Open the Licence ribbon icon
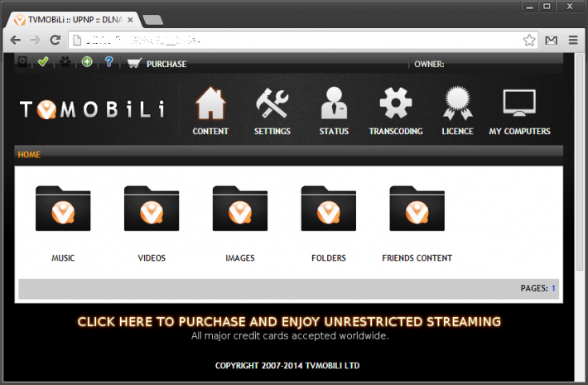Image resolution: width=588 pixels, height=385 pixels. [x=457, y=103]
